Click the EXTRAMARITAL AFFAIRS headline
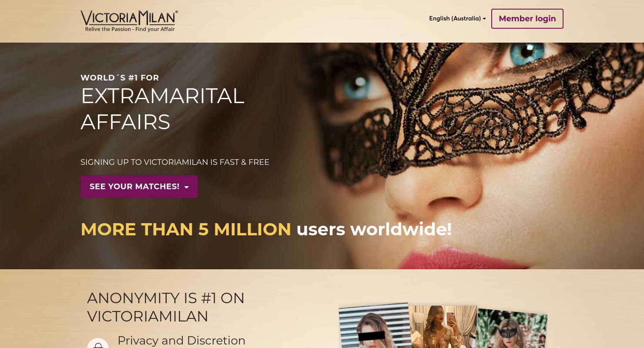644x348 pixels. point(162,109)
